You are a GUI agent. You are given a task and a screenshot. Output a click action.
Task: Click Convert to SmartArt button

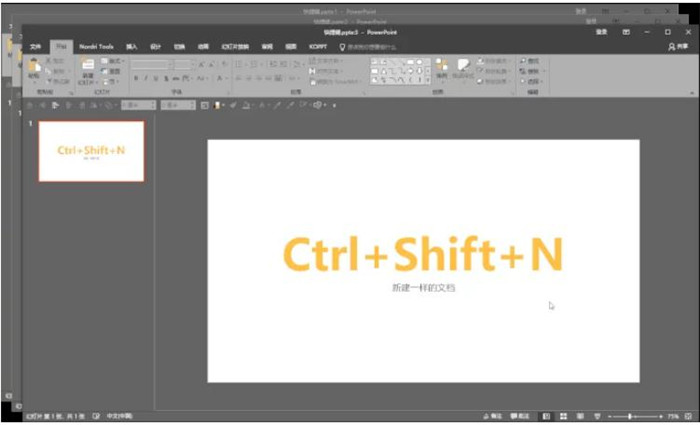335,81
